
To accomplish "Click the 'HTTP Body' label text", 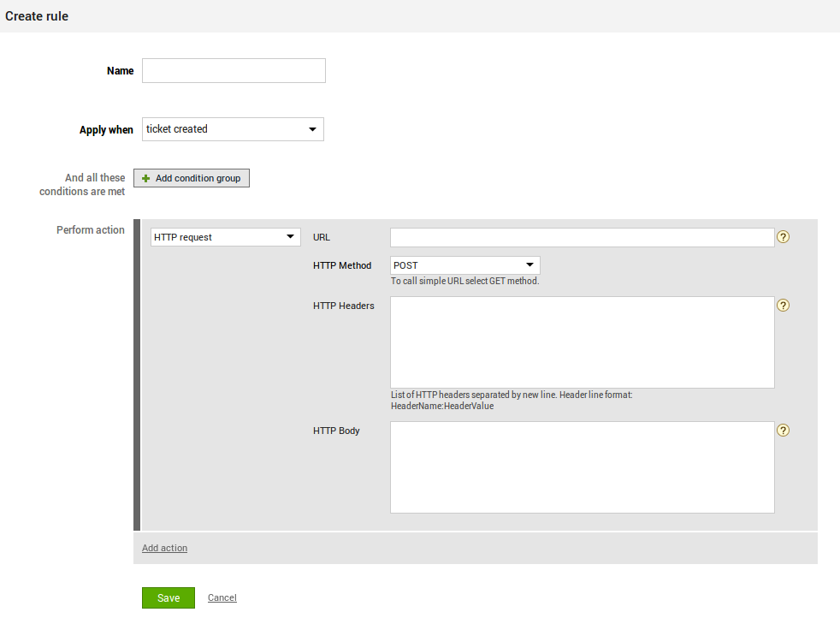I will (336, 431).
